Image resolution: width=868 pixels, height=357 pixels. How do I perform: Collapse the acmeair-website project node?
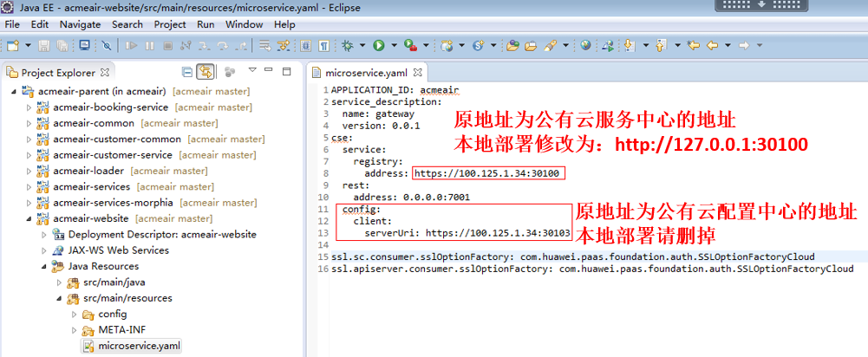(29, 218)
